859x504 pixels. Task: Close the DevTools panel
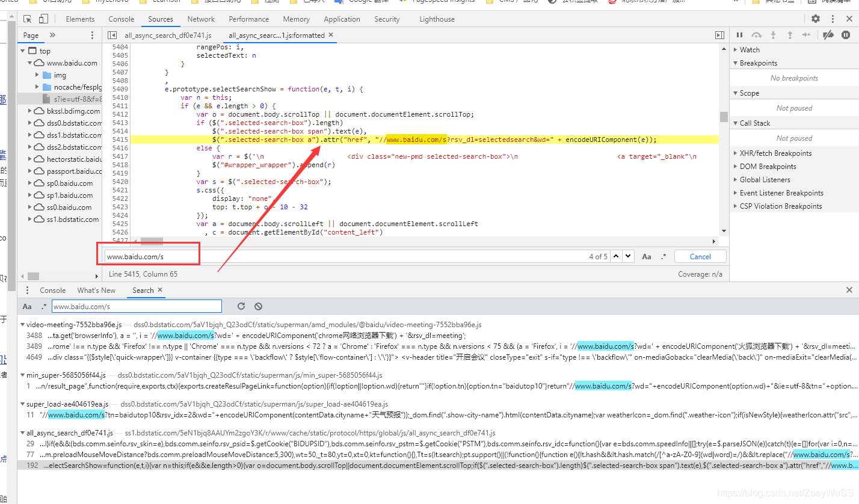pos(849,19)
